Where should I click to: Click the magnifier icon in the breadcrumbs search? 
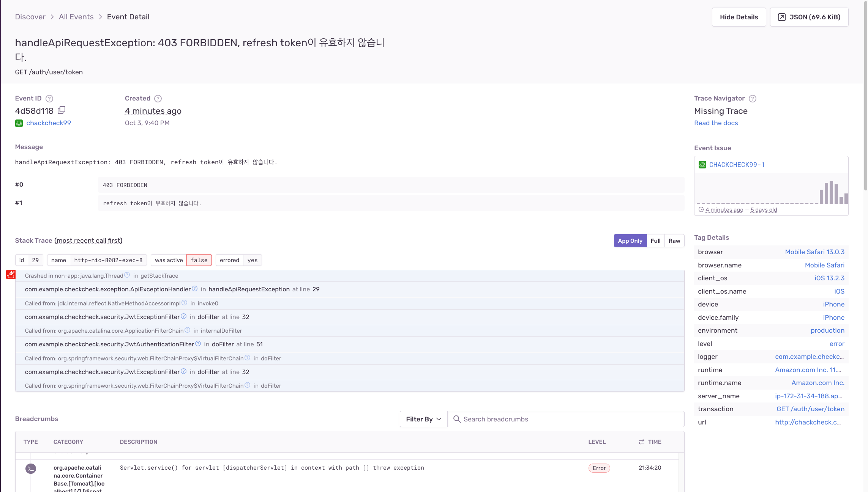(x=457, y=419)
